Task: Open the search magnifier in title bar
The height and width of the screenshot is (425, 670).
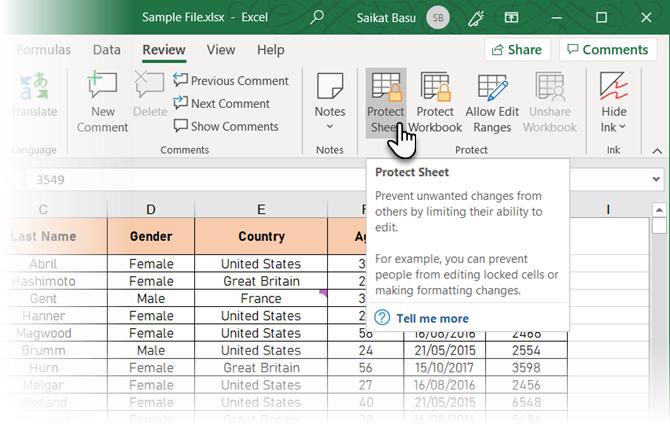Action: pyautogui.click(x=317, y=17)
